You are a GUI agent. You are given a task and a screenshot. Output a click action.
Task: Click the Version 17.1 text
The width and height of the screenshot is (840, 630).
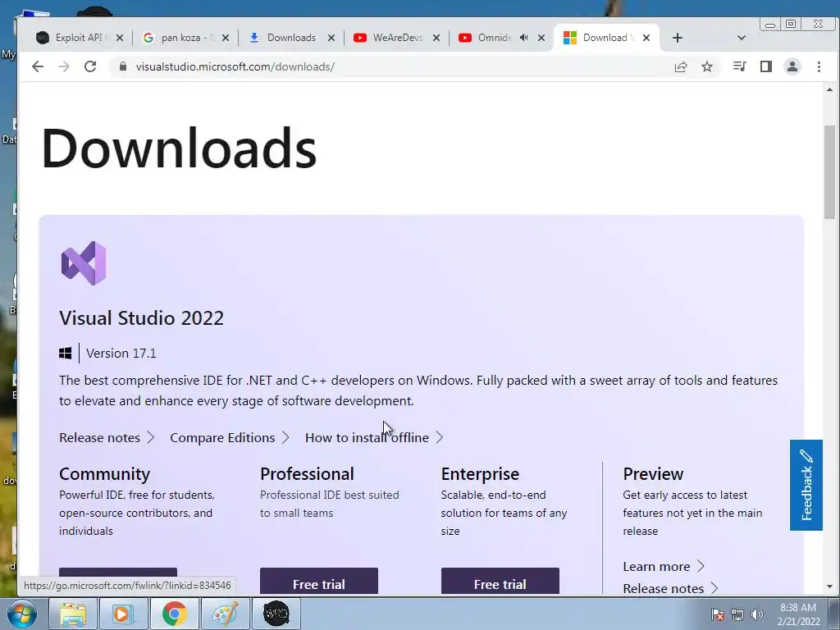coord(121,353)
